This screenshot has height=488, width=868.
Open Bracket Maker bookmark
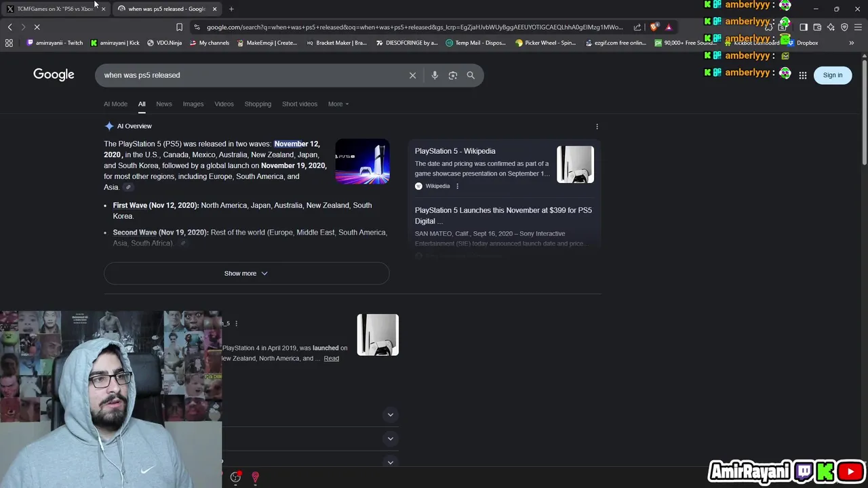coord(336,43)
